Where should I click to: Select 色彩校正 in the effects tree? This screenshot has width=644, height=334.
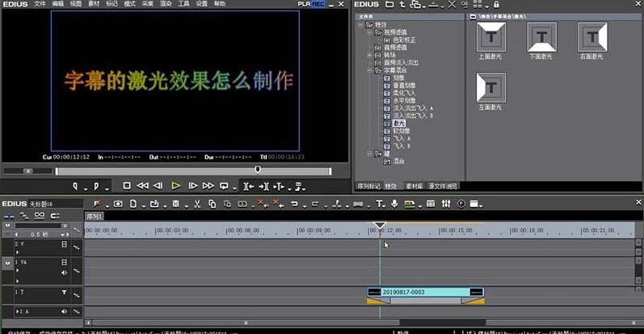coord(404,40)
